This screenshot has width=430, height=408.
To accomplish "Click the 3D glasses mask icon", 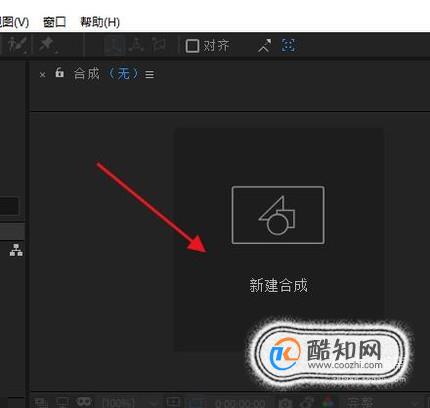I will (84, 402).
